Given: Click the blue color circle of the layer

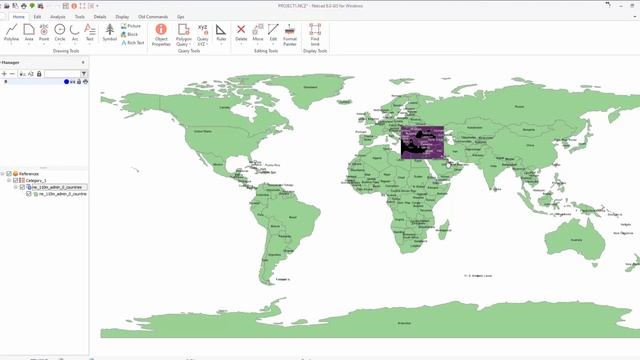Looking at the screenshot, I should tap(66, 82).
